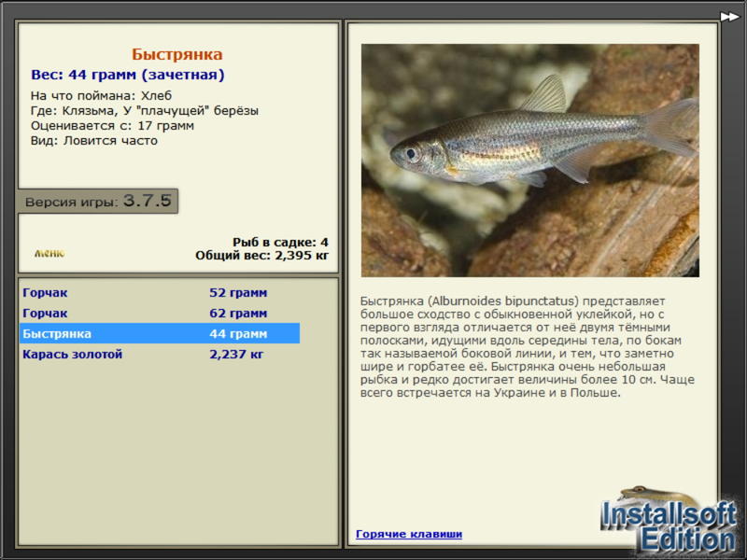Open the "Горячие клавиши" link

409,534
